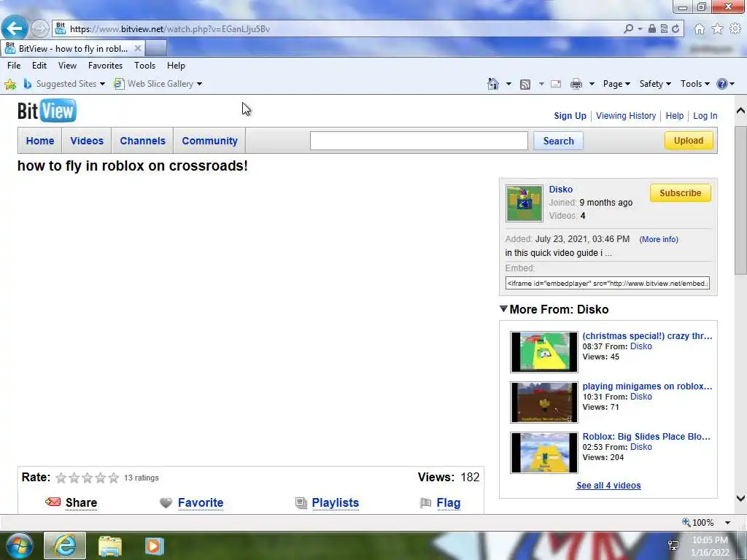747x560 pixels.
Task: Click the Playlists icon
Action: 301,503
